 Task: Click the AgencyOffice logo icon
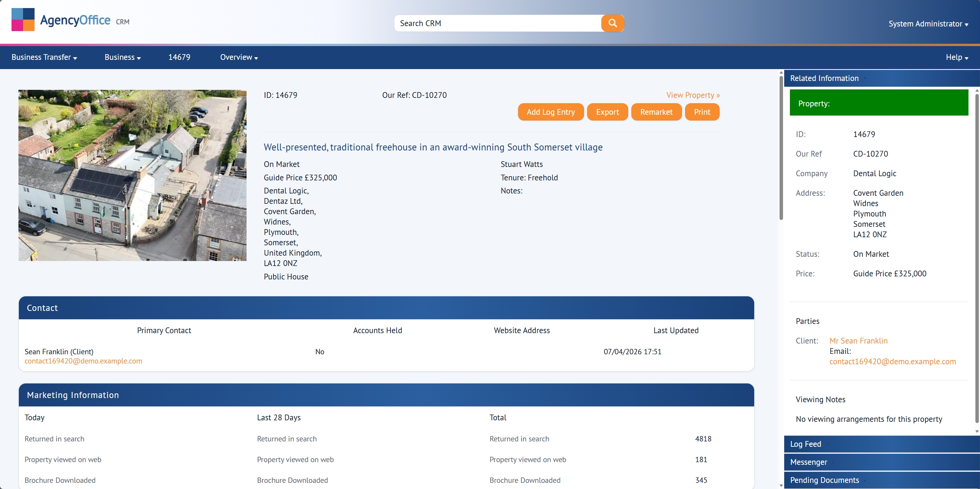[x=23, y=20]
